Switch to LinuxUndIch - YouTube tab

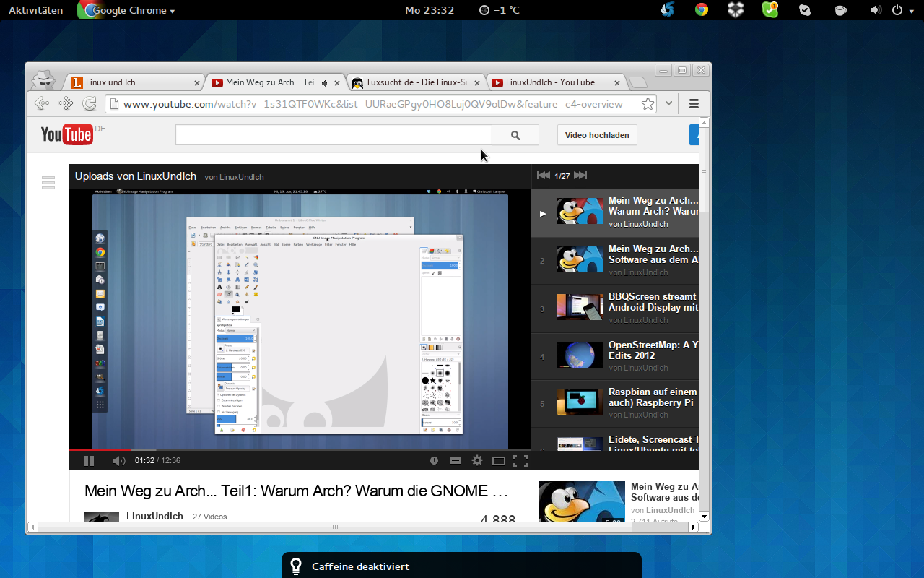pyautogui.click(x=556, y=82)
